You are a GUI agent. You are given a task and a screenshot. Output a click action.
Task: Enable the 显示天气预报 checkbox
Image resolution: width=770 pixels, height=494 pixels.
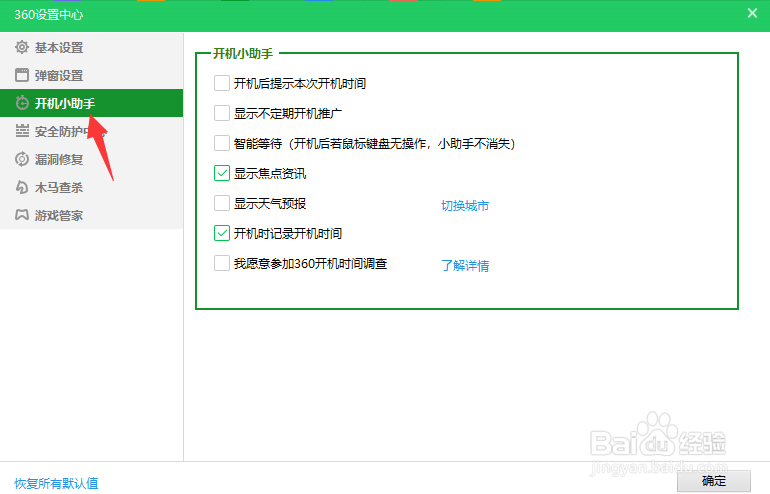click(x=222, y=203)
